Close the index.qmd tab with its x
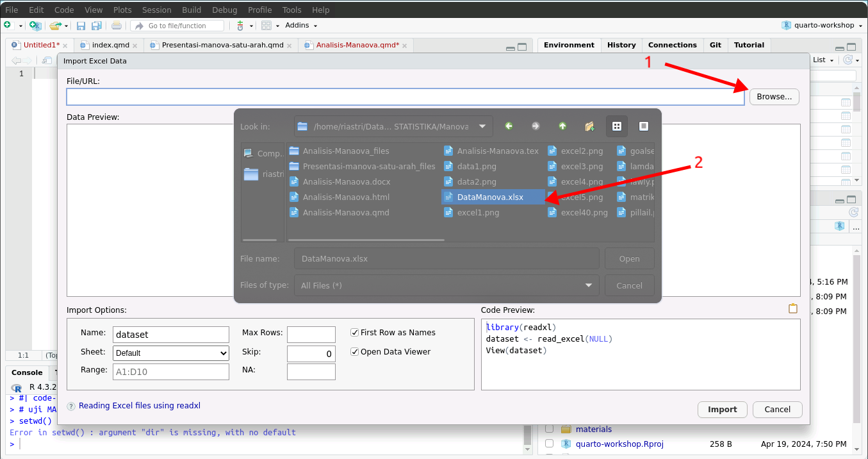This screenshot has height=459, width=868. coord(135,46)
